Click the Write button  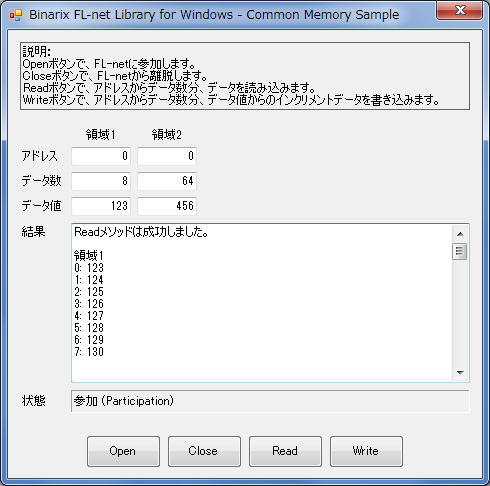pyautogui.click(x=366, y=451)
